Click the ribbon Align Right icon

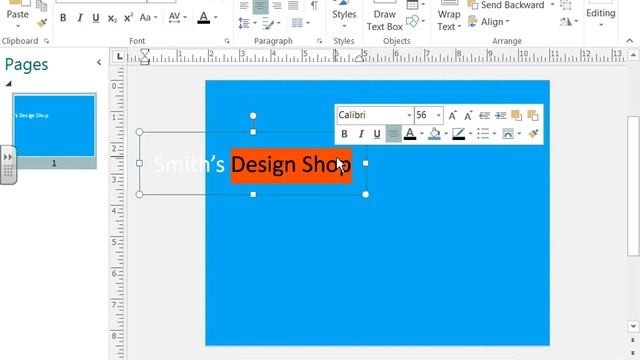[277, 6]
